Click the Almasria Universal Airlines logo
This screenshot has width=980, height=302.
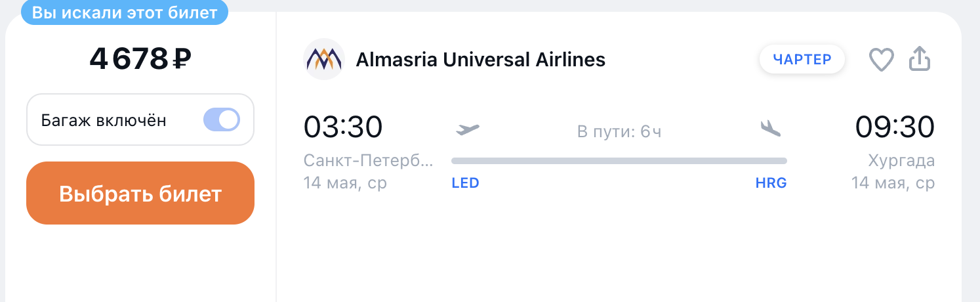(x=324, y=60)
